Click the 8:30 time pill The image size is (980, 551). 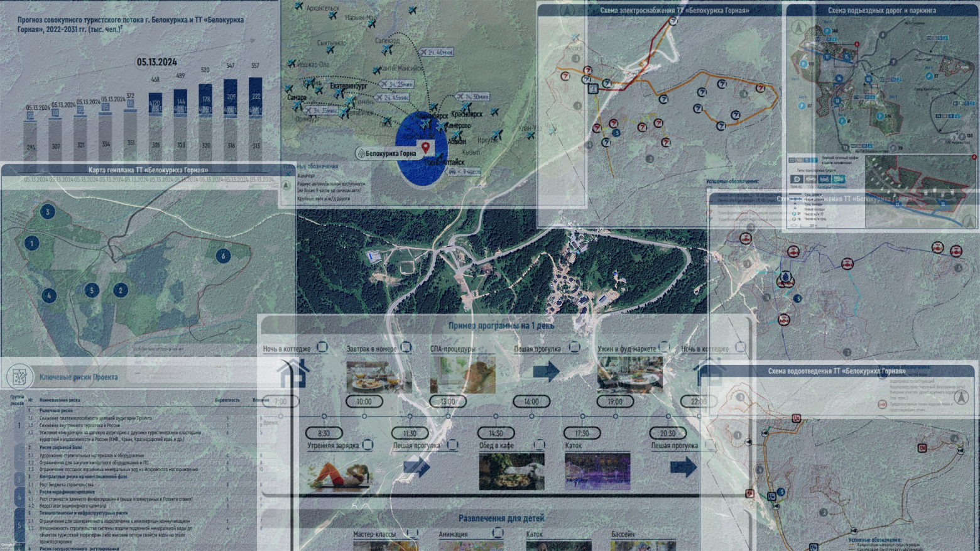[x=324, y=433]
